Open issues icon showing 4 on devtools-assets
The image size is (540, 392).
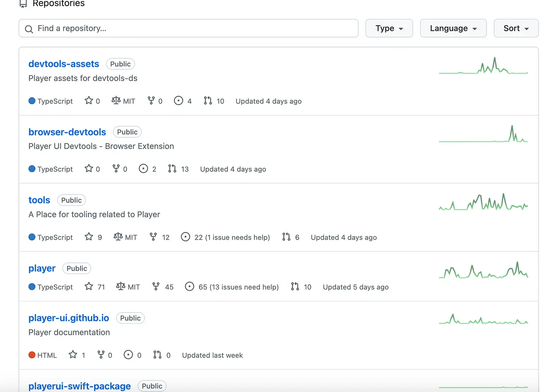coord(178,100)
